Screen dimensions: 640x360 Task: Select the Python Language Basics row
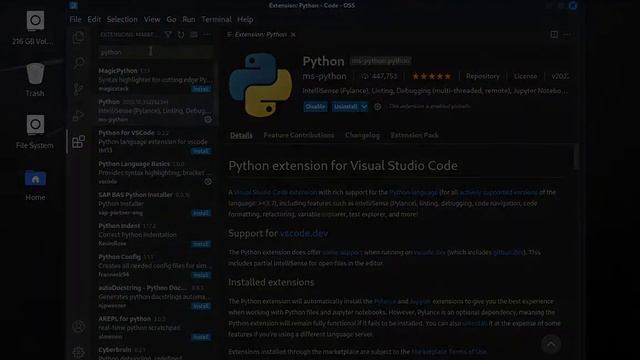pos(154,173)
